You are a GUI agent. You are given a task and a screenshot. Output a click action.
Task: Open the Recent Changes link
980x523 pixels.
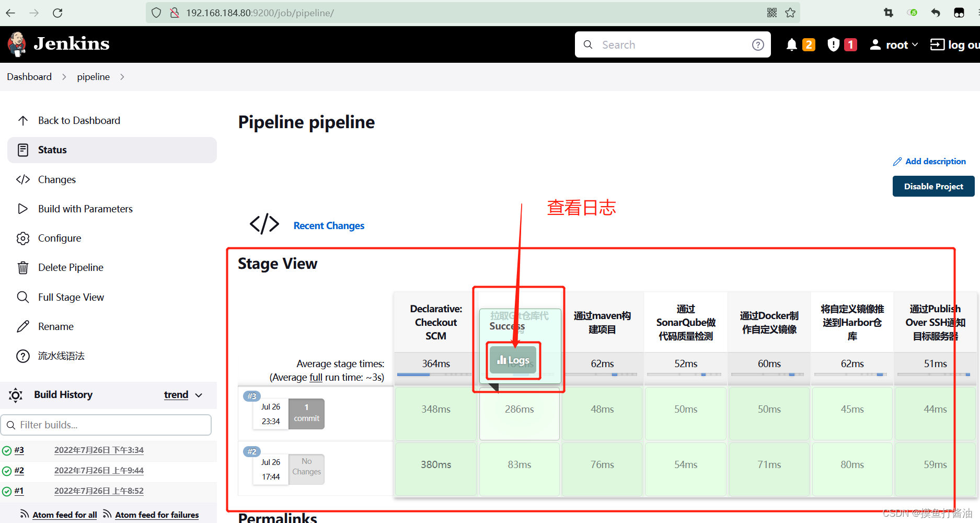[329, 225]
